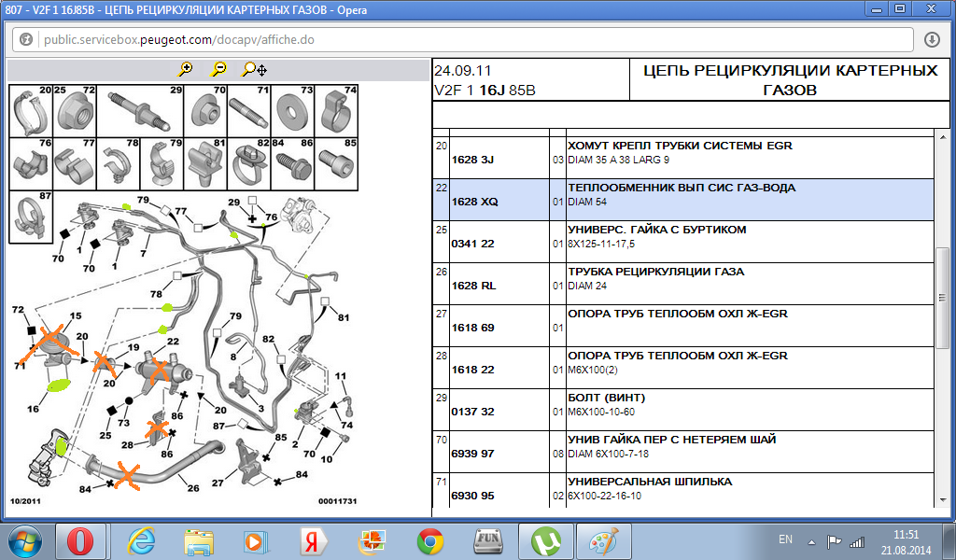Click part number 0137 32 bolt
Viewport: 956px width, 560px height.
click(473, 412)
